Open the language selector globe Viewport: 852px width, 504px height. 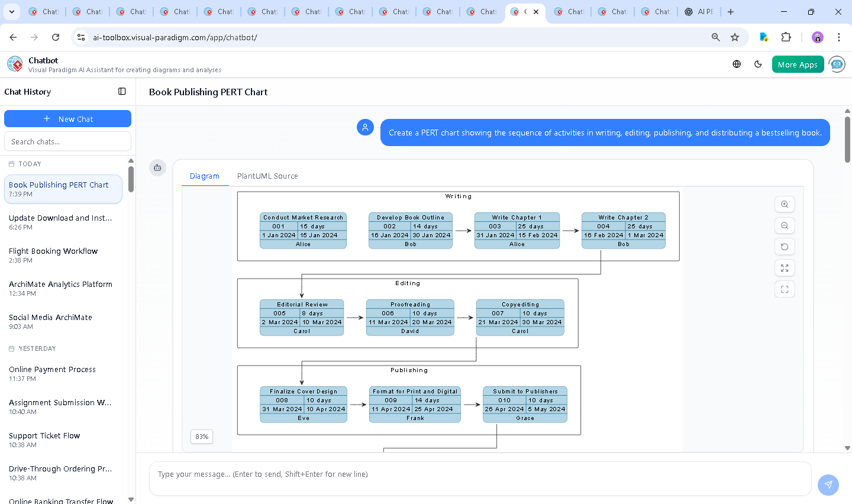[x=736, y=64]
